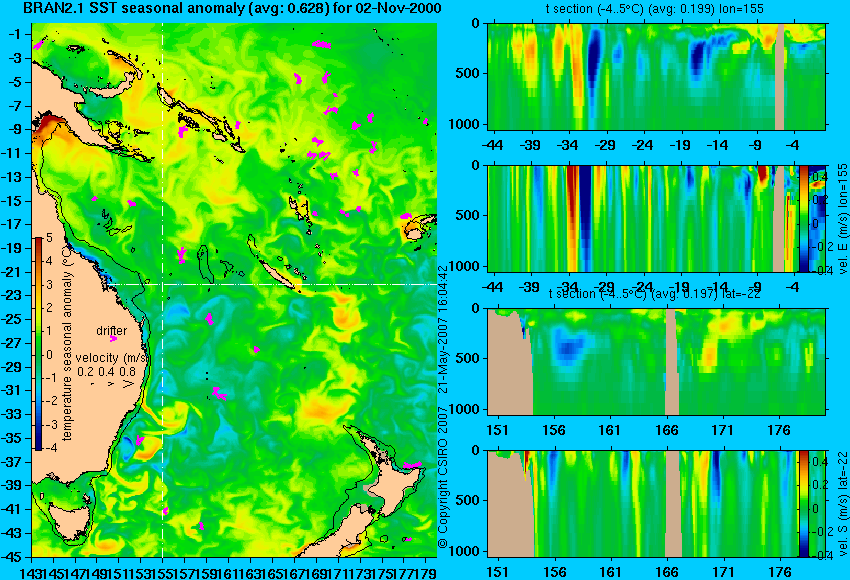Click the tan seamount column in the lat=-22 temperature section
Image resolution: width=850 pixels, height=580 pixels.
tap(672, 362)
